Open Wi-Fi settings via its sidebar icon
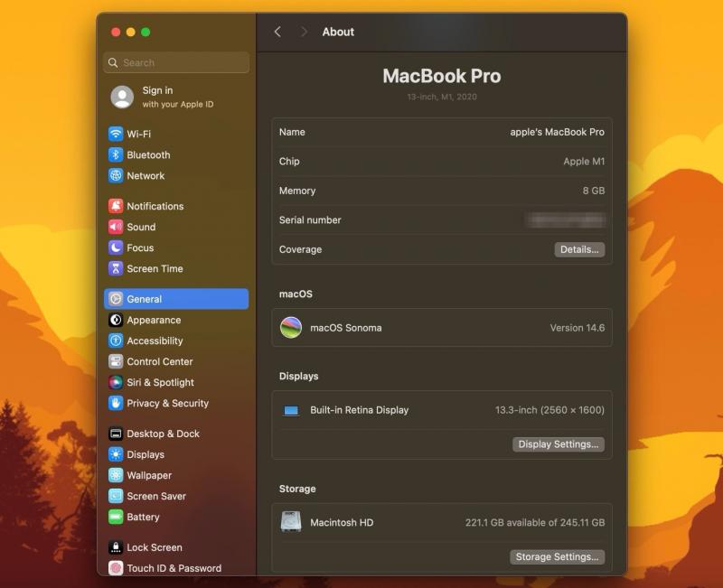The image size is (723, 588). click(x=116, y=134)
